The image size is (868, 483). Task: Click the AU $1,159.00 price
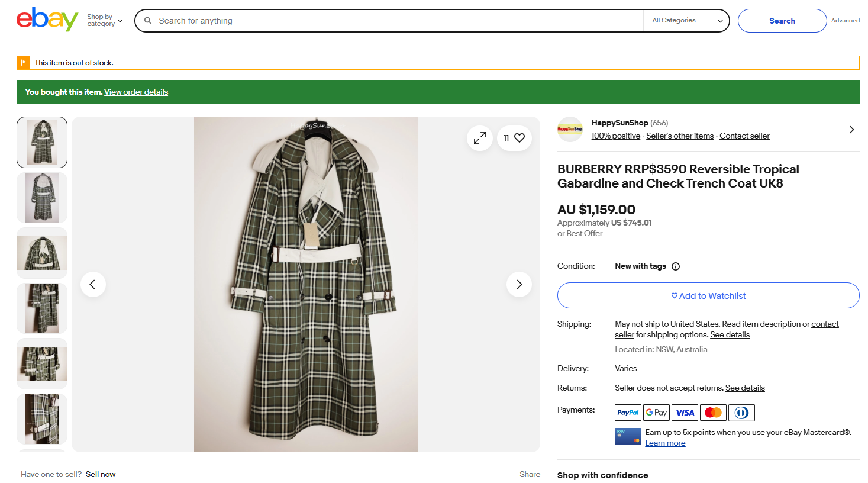tap(596, 210)
